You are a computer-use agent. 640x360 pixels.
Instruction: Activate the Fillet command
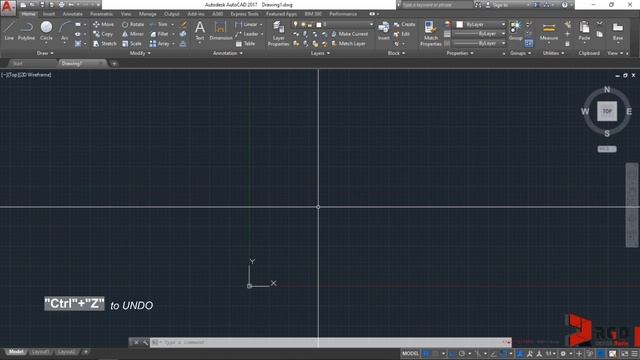(x=159, y=34)
